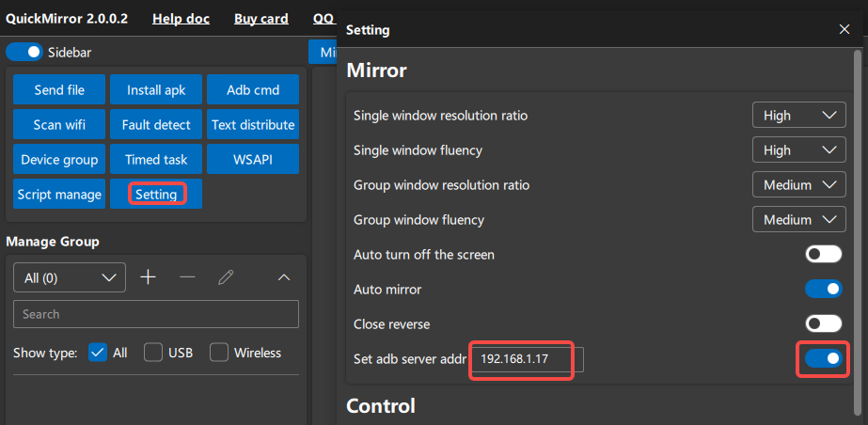This screenshot has width=868, height=425.
Task: Switch off Set adb server addr toggle
Action: click(x=824, y=358)
